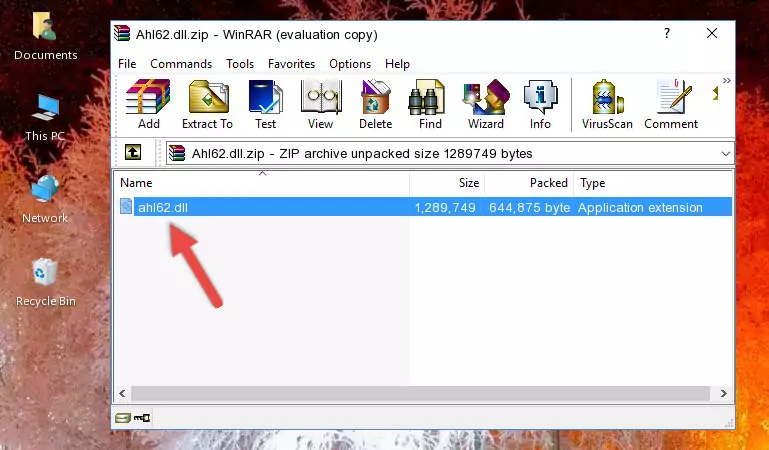Expand the toolbar overflow chevron
The image size is (769, 450).
coord(726,80)
